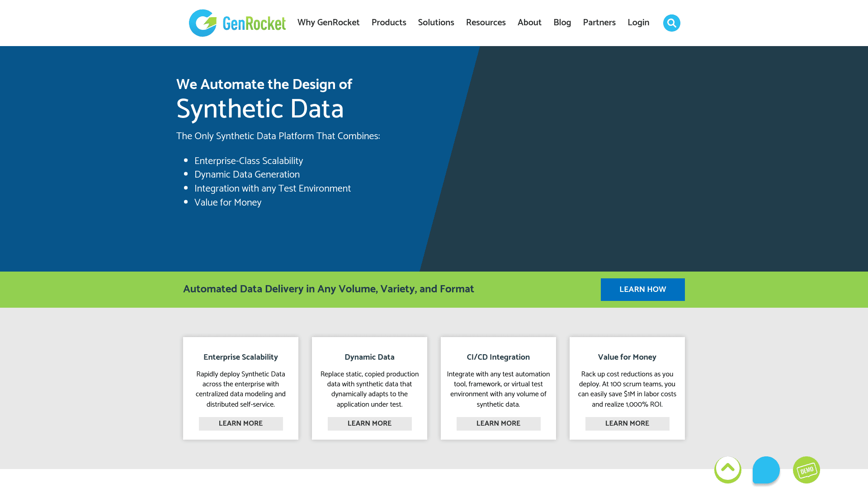This screenshot has width=868, height=488.
Task: Click the GenRocket logo
Action: 237,23
